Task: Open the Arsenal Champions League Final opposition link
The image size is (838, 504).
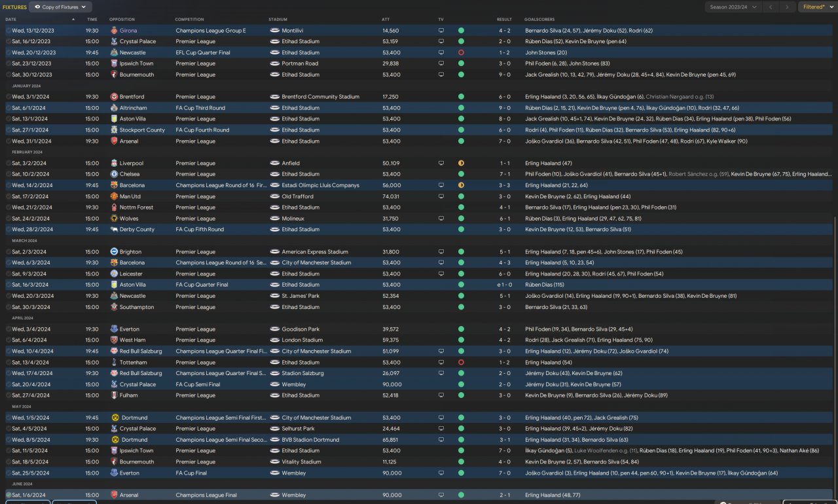Action: 129,495
